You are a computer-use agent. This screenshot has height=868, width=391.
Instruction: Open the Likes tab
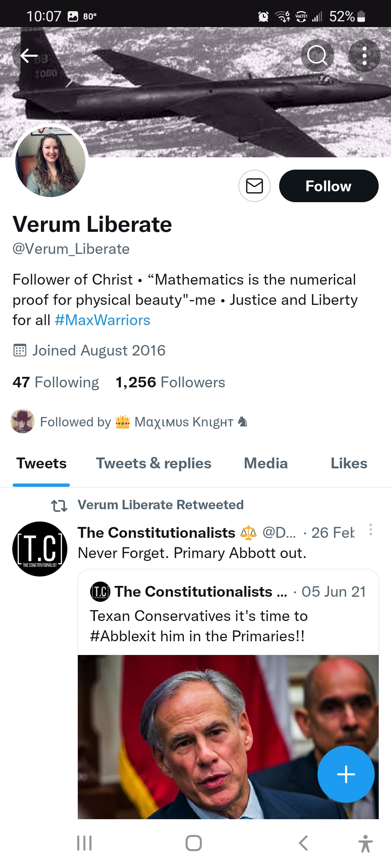[x=349, y=464]
